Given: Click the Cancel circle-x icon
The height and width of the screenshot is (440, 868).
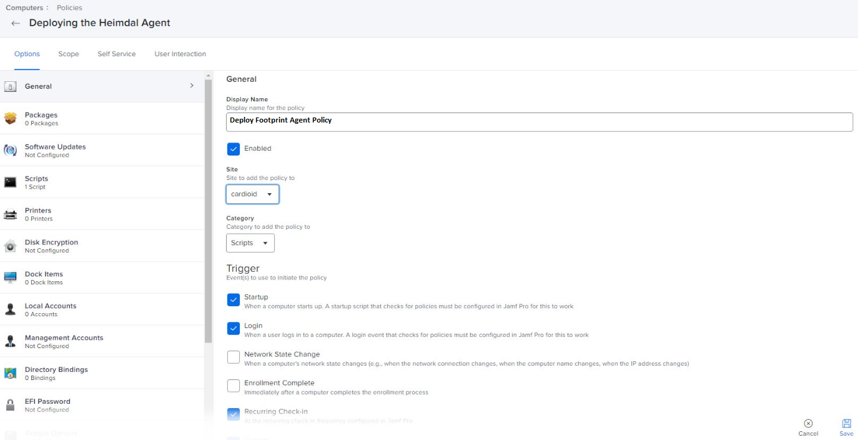Looking at the screenshot, I should 808,423.
